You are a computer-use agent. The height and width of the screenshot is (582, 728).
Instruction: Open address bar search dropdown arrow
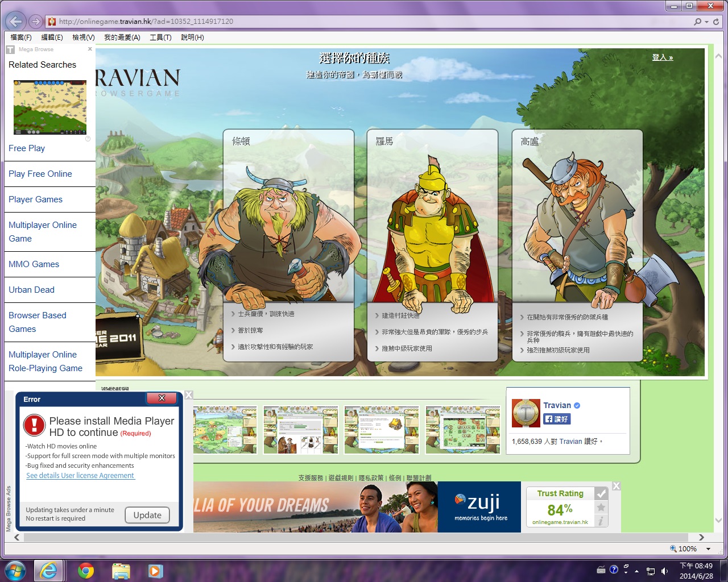pyautogui.click(x=707, y=22)
